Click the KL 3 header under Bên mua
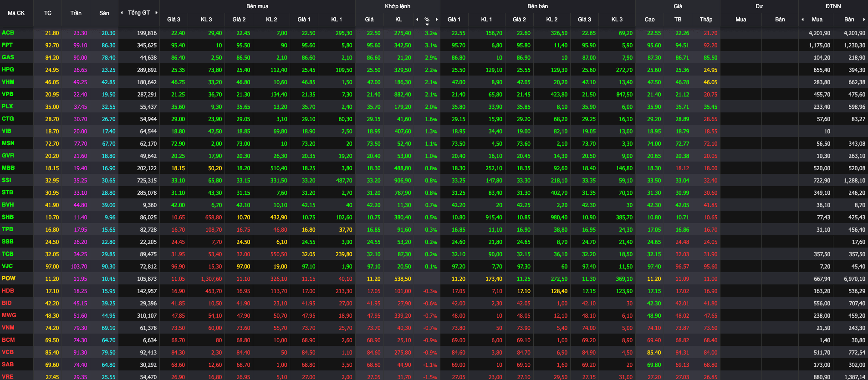Image resolution: width=868 pixels, height=380 pixels. pos(206,20)
